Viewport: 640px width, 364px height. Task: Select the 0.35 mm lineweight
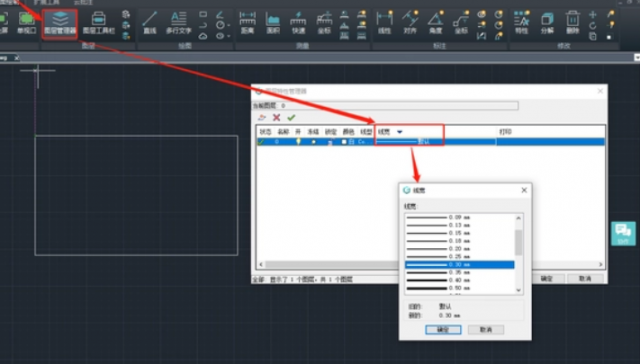pyautogui.click(x=460, y=273)
